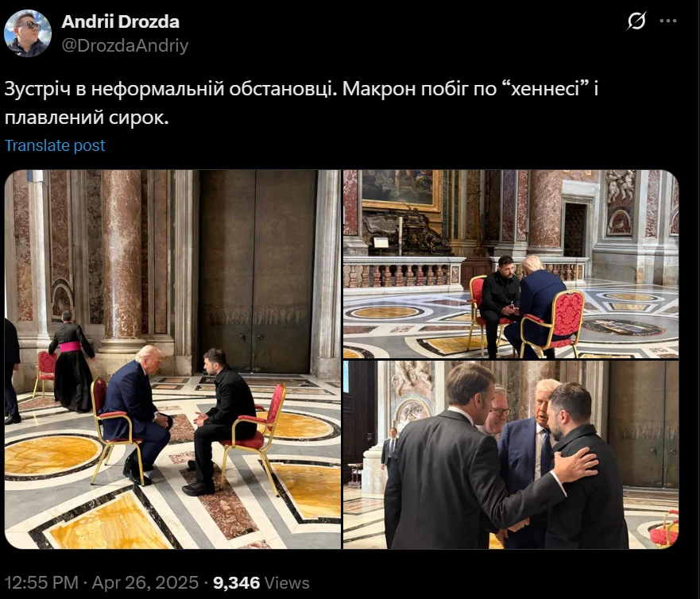Open the large left photo of seated men
This screenshot has width=700, height=599.
pos(172,359)
